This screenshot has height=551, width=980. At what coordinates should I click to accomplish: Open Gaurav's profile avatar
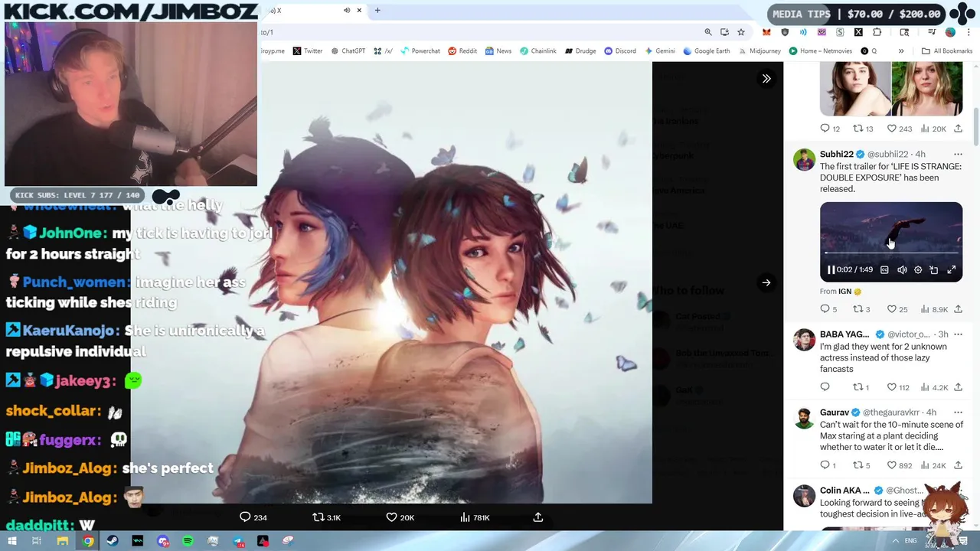click(804, 419)
